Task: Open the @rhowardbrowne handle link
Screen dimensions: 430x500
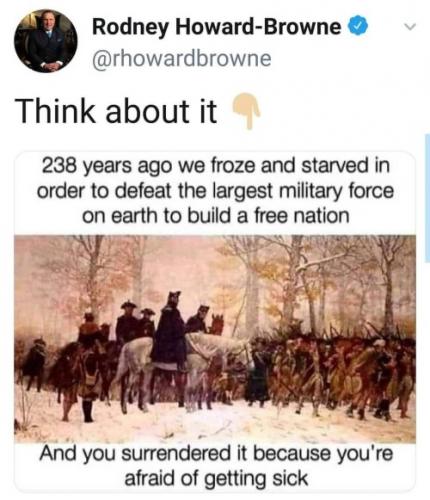Action: coord(182,58)
